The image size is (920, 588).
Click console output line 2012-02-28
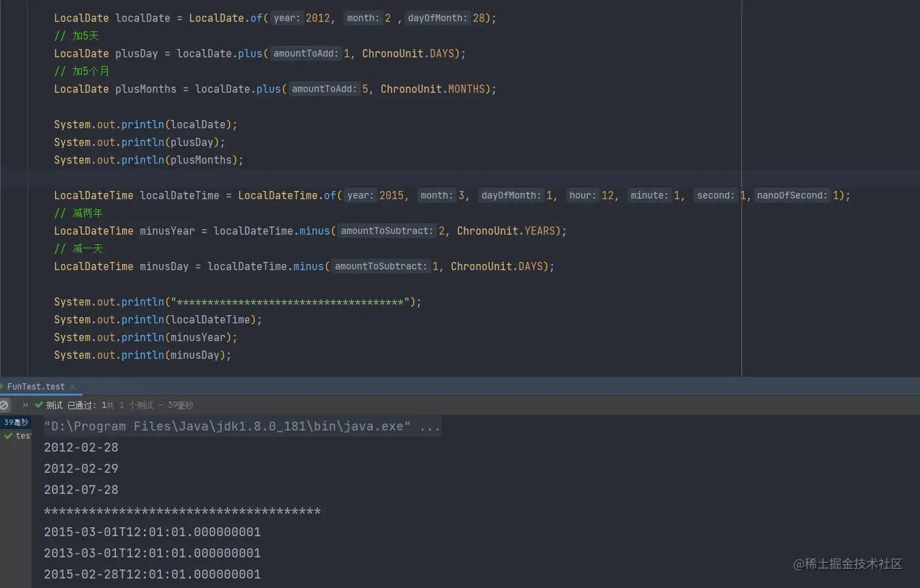[81, 447]
